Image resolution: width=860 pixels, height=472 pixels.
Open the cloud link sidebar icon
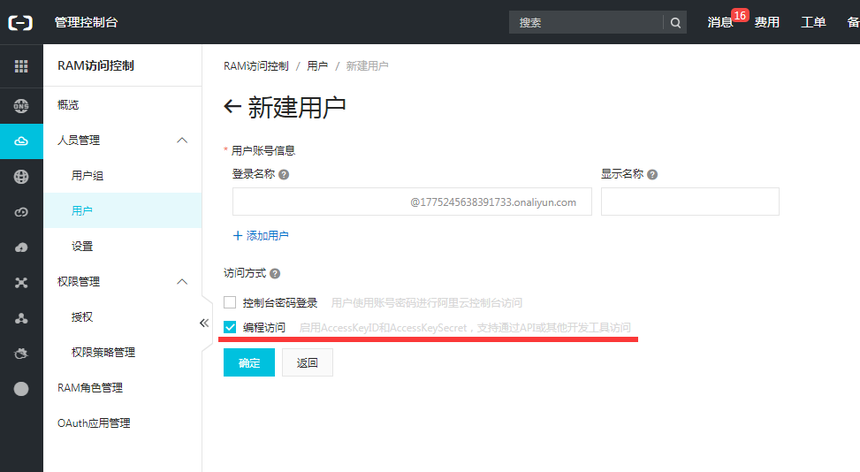21,212
